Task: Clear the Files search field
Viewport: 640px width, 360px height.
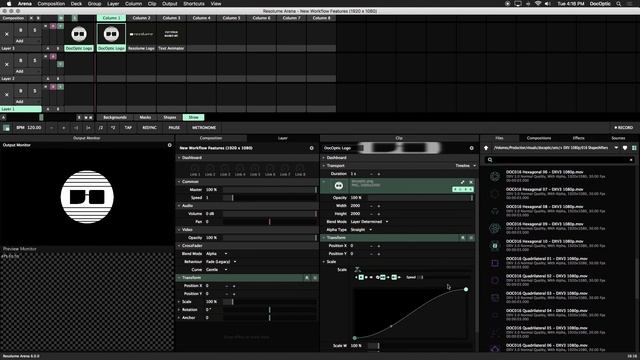Action: pos(631,160)
